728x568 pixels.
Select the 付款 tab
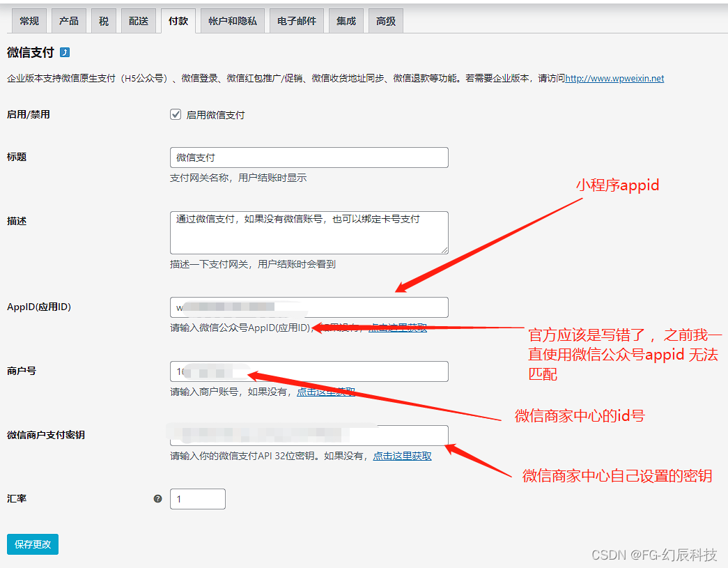[x=178, y=21]
